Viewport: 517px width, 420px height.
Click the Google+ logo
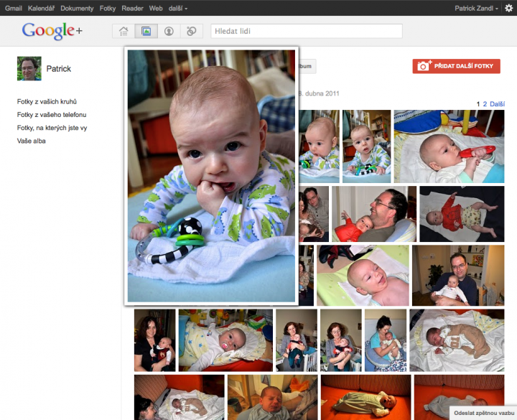[52, 31]
